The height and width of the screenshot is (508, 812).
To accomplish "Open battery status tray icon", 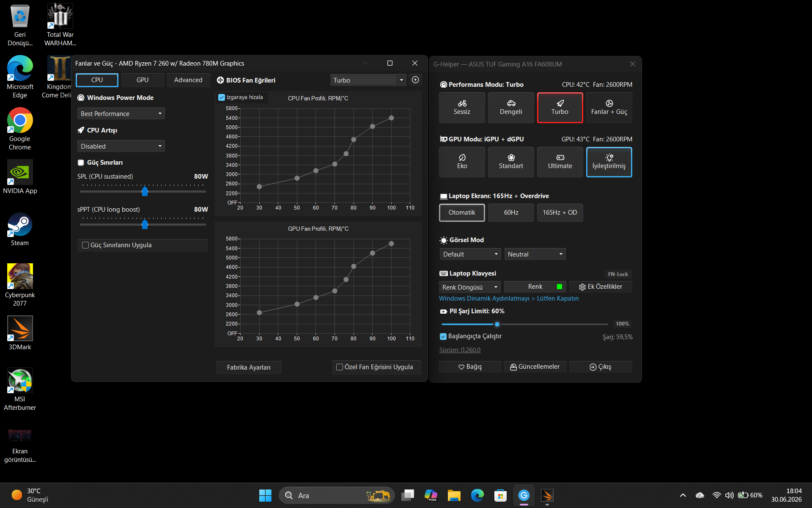I will (x=750, y=495).
